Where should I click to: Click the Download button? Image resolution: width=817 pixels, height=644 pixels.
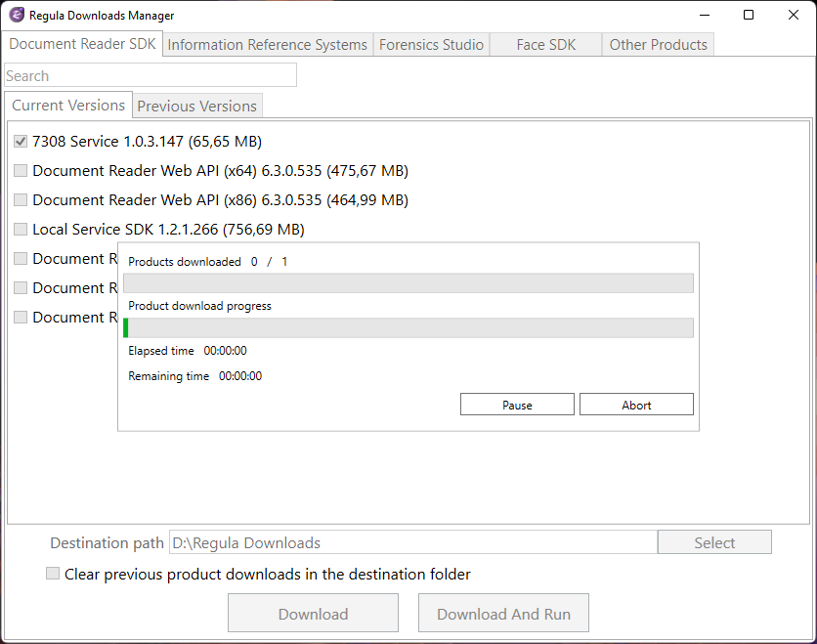click(x=313, y=614)
